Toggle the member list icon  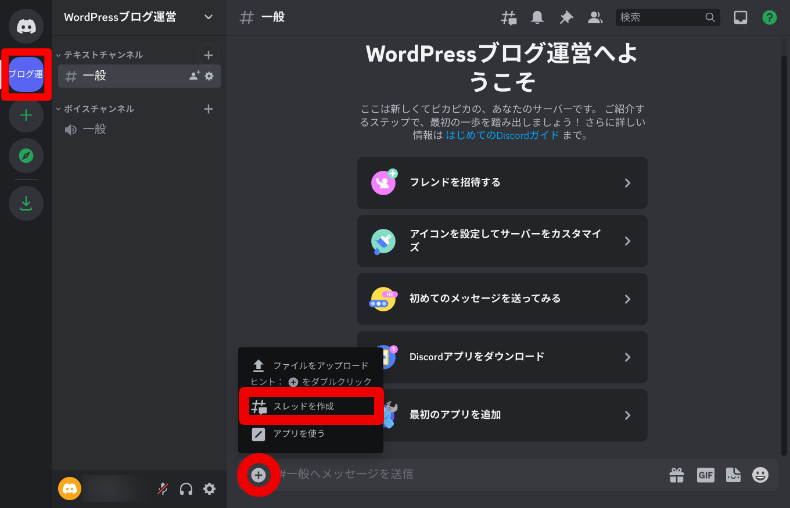(595, 18)
